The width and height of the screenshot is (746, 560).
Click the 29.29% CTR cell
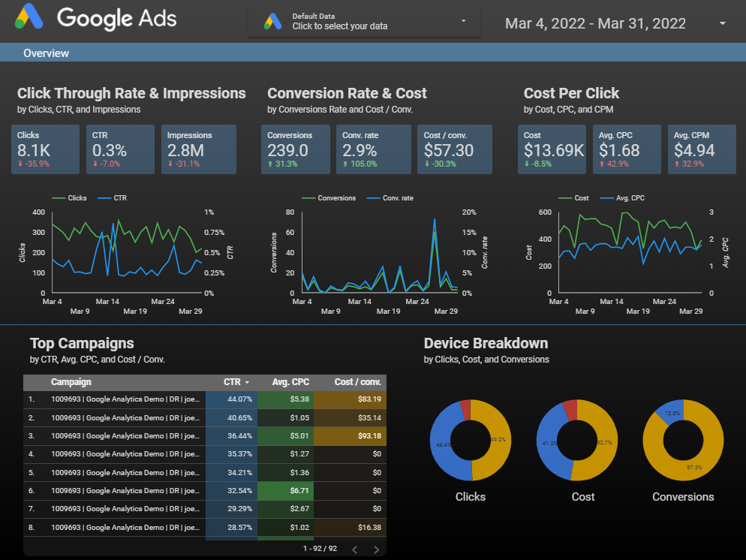click(x=232, y=509)
